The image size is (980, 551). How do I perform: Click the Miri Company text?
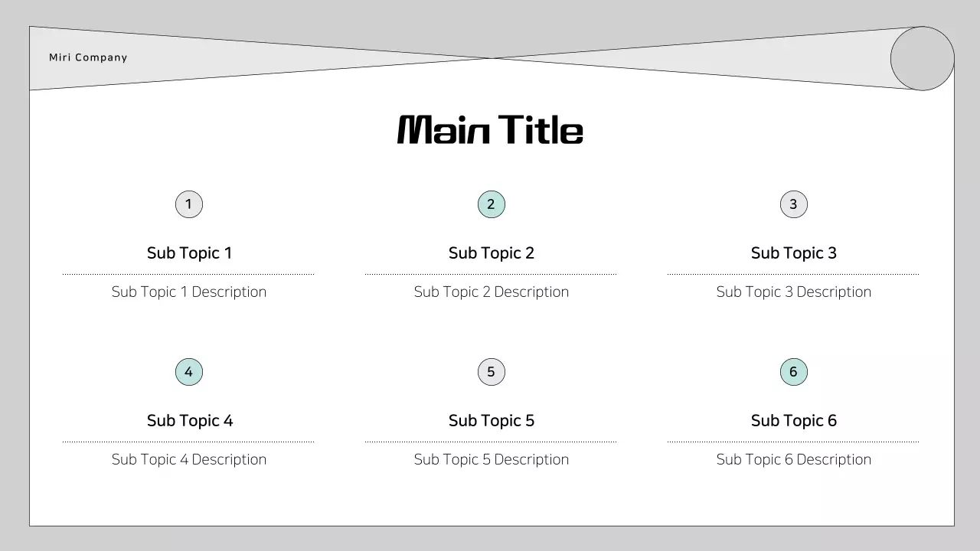tap(88, 57)
